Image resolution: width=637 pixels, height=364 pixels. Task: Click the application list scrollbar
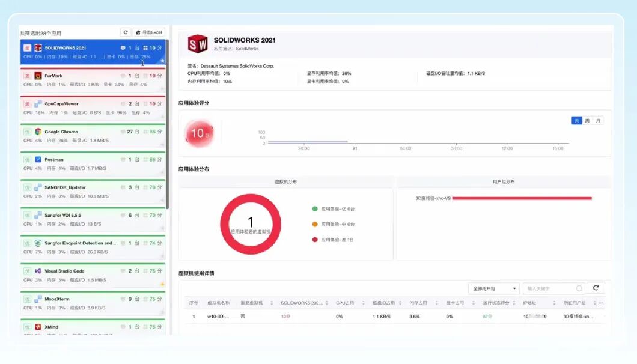pos(168,124)
